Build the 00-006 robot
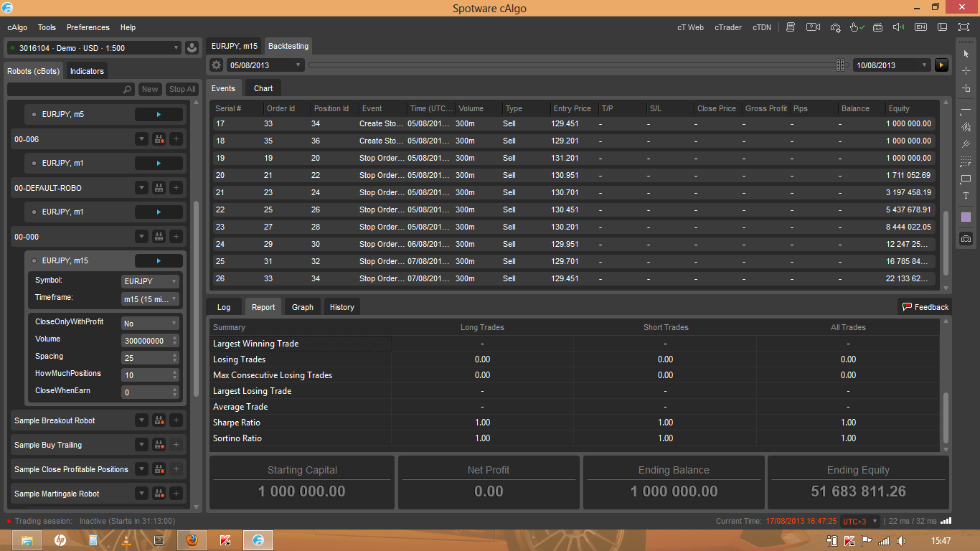Viewport: 980px width, 551px height. point(159,139)
